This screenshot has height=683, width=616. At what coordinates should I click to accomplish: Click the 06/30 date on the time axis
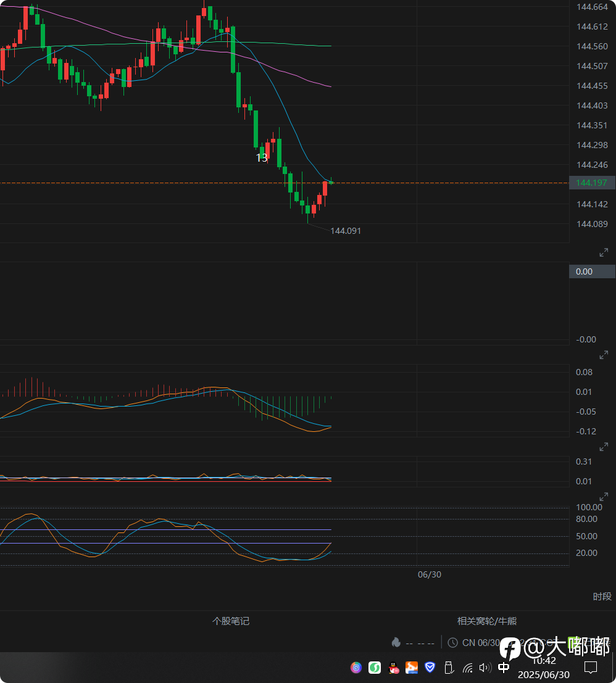tap(429, 574)
